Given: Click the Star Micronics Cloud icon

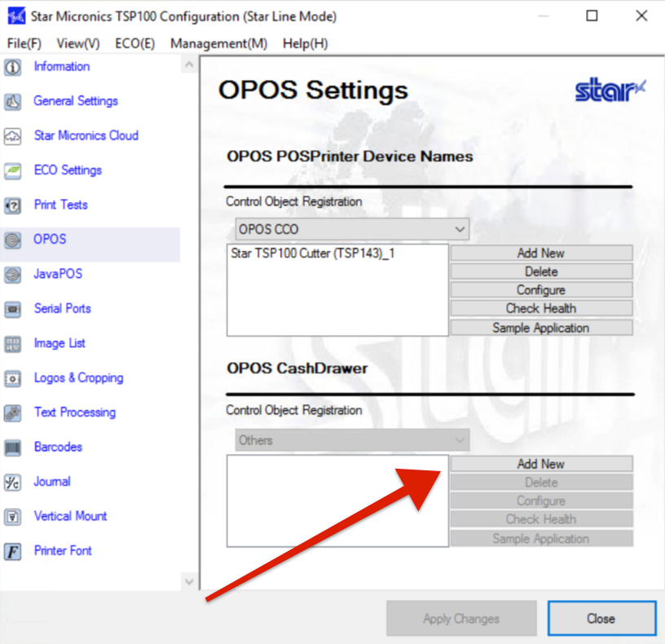Looking at the screenshot, I should (x=13, y=136).
